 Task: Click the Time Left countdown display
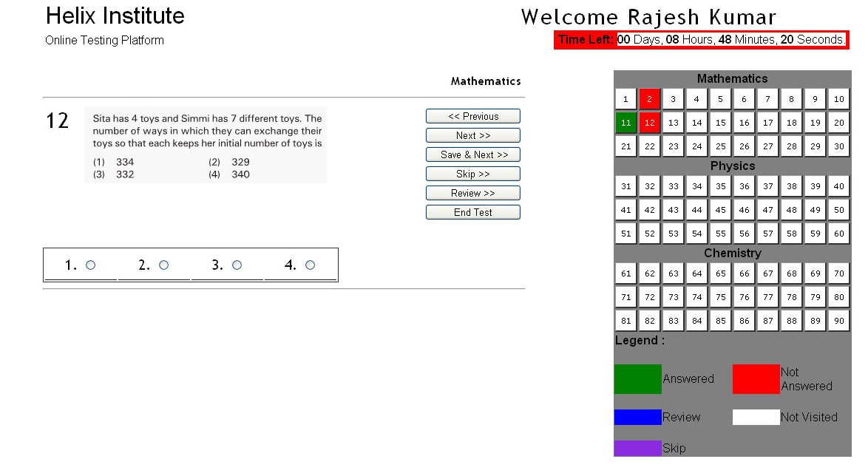click(x=702, y=40)
